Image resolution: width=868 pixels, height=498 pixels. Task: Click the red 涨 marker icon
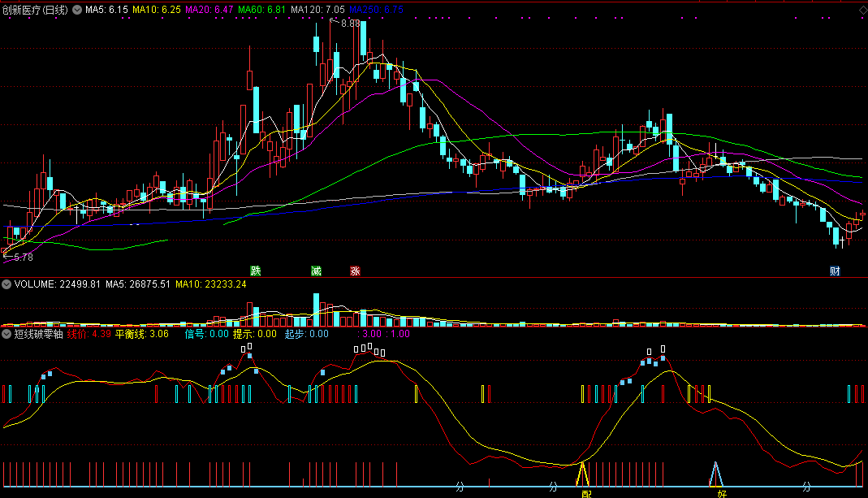pyautogui.click(x=355, y=271)
